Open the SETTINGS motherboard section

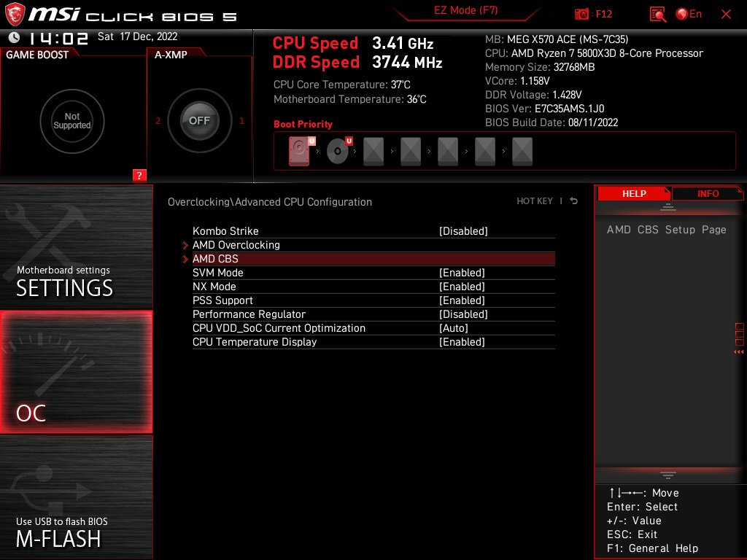[76, 246]
